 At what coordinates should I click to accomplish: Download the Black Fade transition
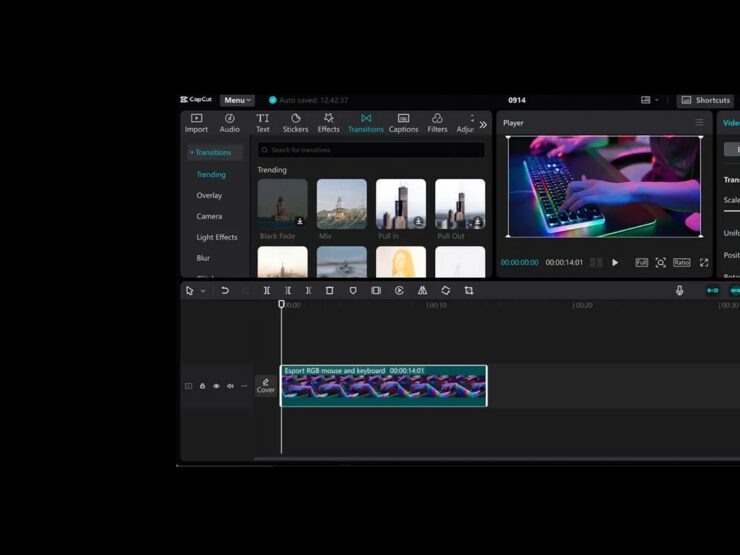(x=300, y=221)
